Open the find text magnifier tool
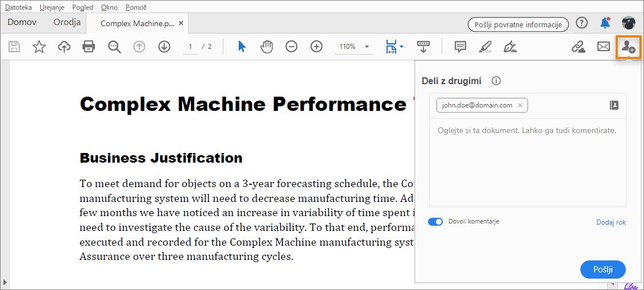 114,47
